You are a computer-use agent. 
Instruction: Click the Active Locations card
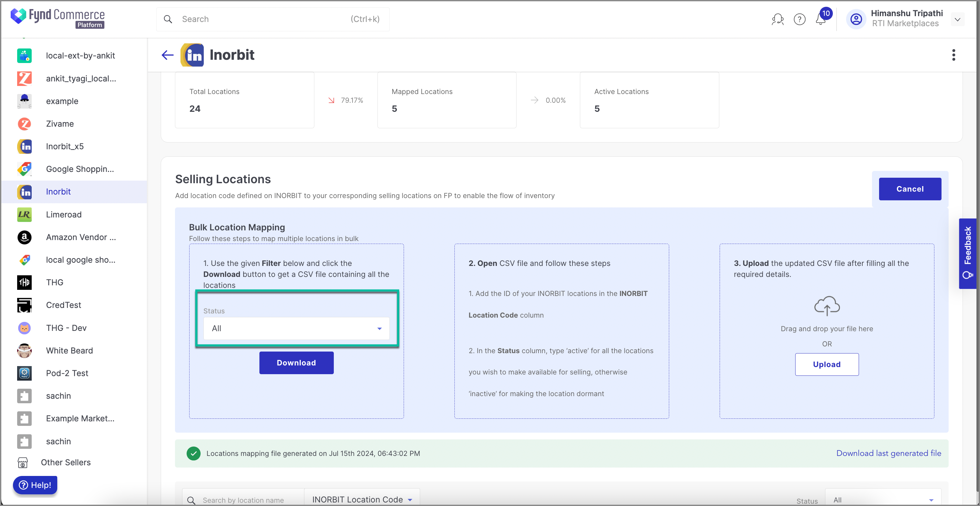[649, 100]
